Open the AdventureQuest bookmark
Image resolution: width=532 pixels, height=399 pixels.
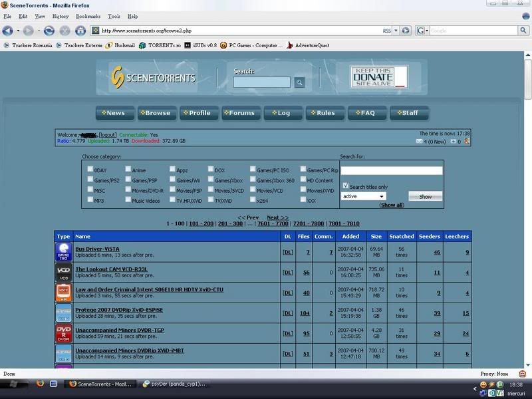coord(308,45)
